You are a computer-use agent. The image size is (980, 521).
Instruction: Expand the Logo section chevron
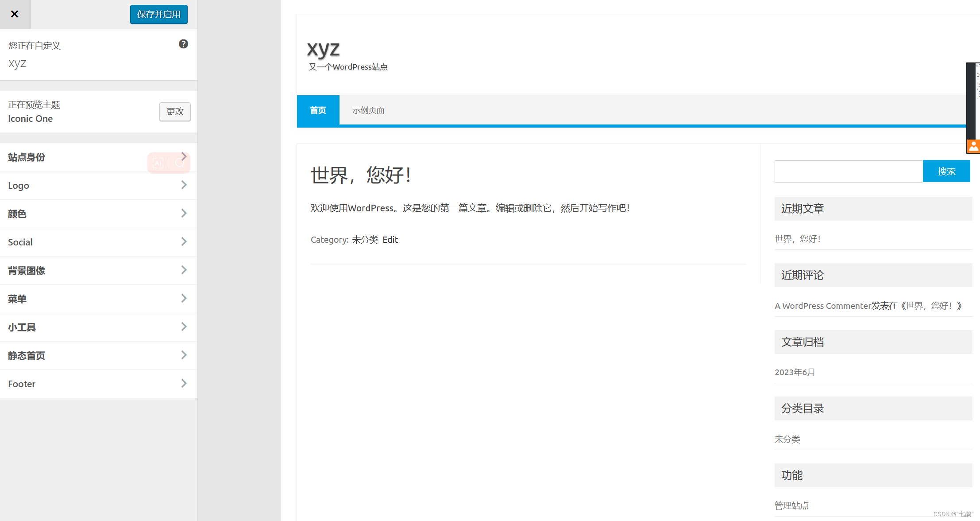click(x=184, y=185)
